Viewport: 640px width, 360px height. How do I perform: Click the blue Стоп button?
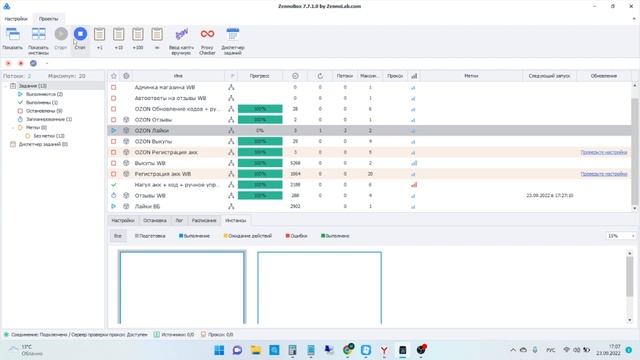point(80,34)
